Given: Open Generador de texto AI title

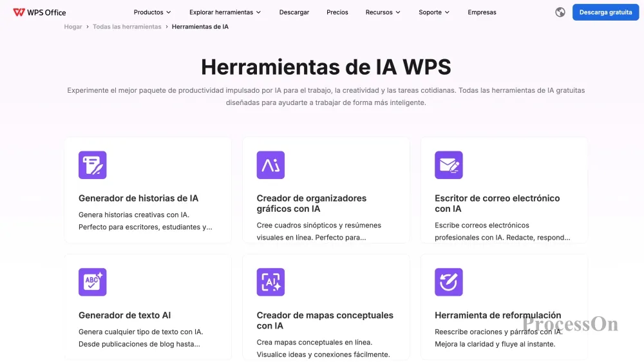Looking at the screenshot, I should click(x=124, y=315).
